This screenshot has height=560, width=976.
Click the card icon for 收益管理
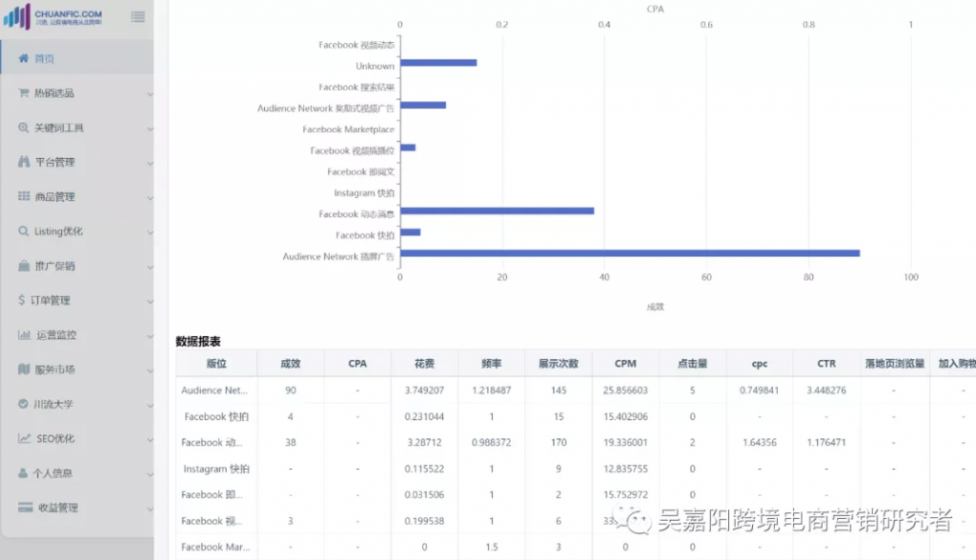(x=26, y=508)
